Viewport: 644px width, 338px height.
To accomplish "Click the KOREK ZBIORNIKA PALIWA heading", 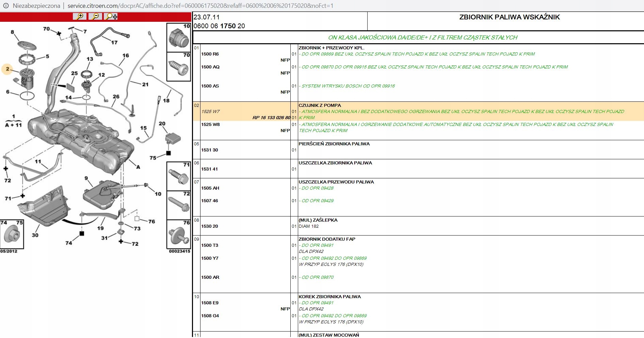I will pos(329,296).
